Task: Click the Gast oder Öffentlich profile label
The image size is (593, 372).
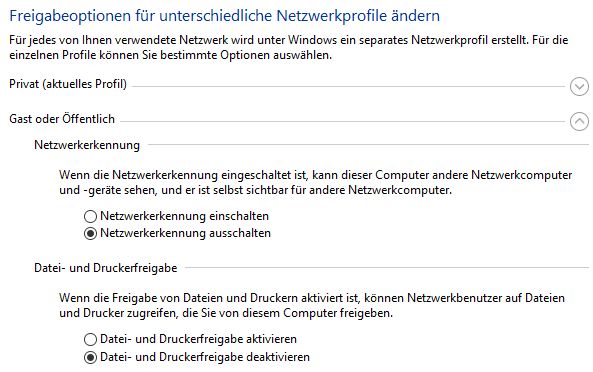Action: point(62,119)
